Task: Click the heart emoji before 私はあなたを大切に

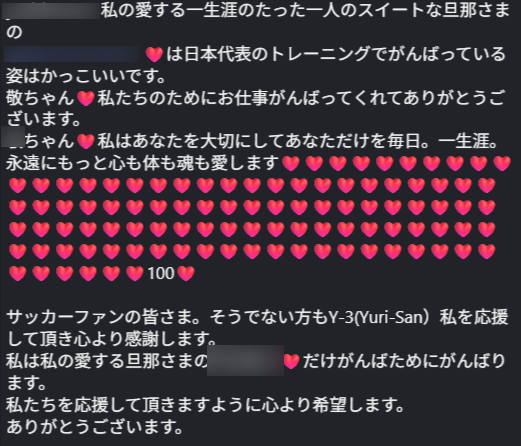Action: pos(86,141)
